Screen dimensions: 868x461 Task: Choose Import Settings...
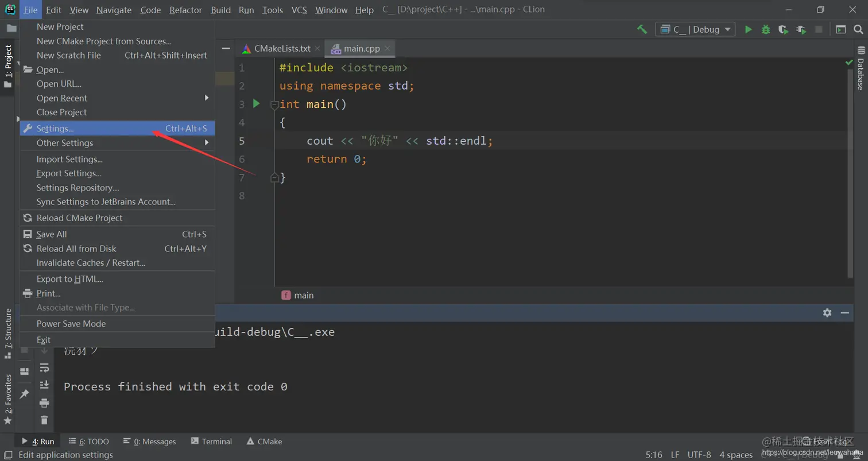[x=117, y=160]
